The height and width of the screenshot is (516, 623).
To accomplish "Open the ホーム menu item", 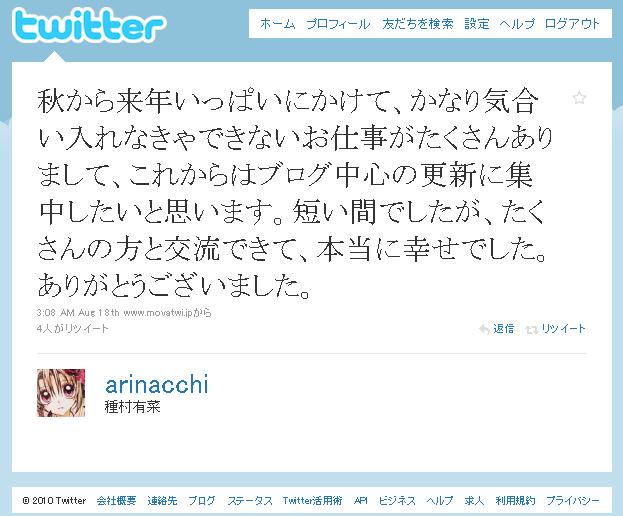I will (278, 24).
